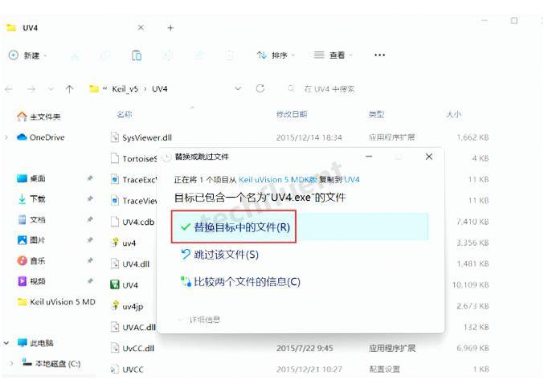Click the forward navigation arrow

pos(31,89)
